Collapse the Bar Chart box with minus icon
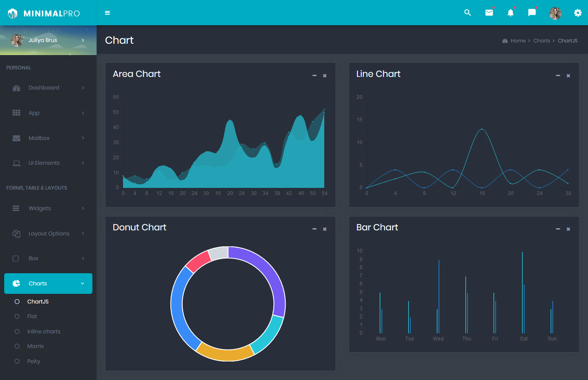 [558, 229]
